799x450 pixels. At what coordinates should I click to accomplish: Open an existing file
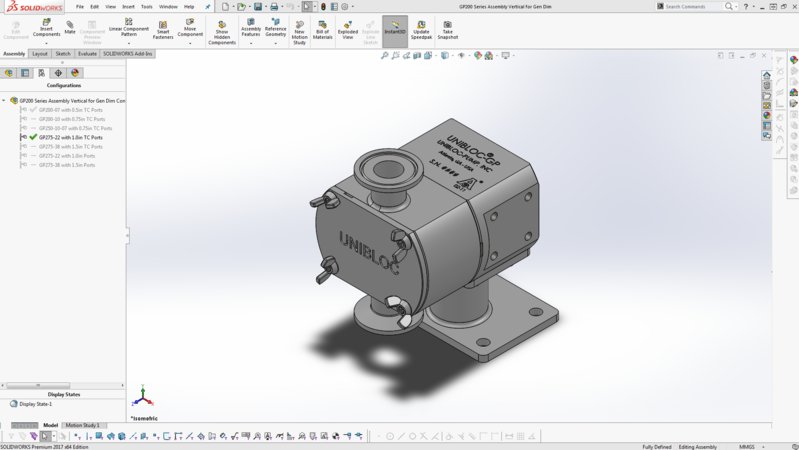pos(241,7)
